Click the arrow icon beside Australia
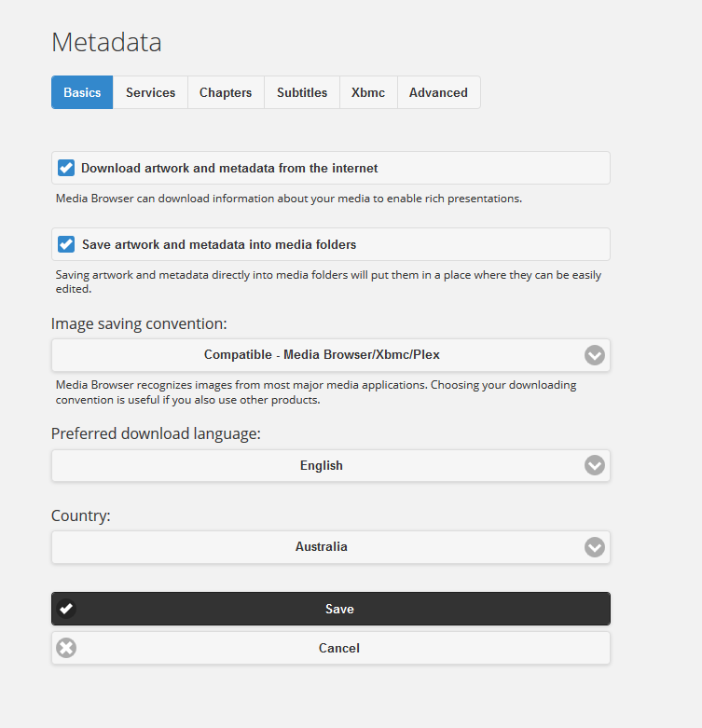The width and height of the screenshot is (702, 728). click(595, 547)
